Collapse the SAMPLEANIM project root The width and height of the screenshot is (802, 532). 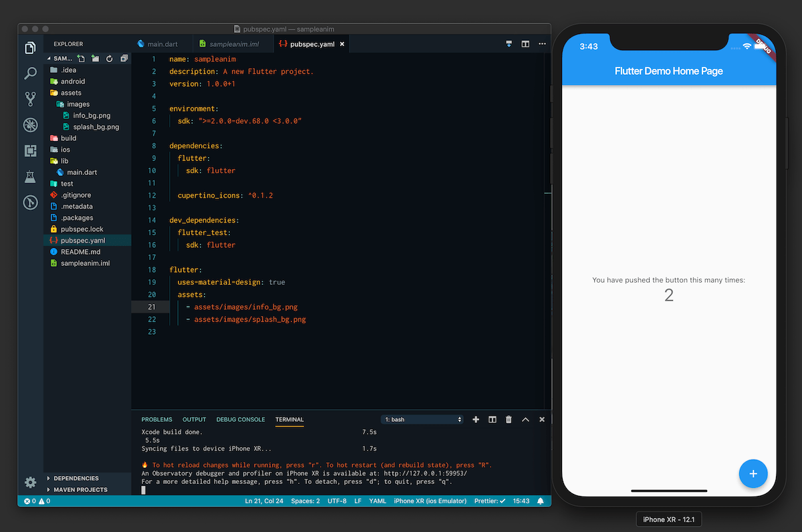click(63, 59)
